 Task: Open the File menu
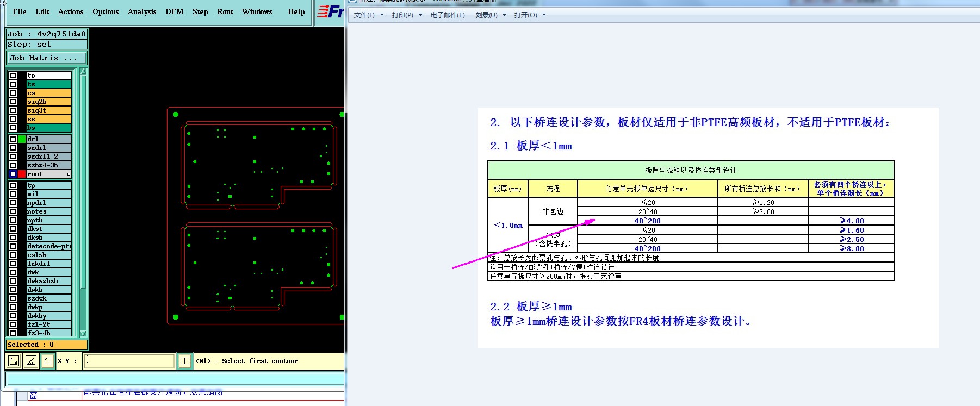pyautogui.click(x=20, y=11)
